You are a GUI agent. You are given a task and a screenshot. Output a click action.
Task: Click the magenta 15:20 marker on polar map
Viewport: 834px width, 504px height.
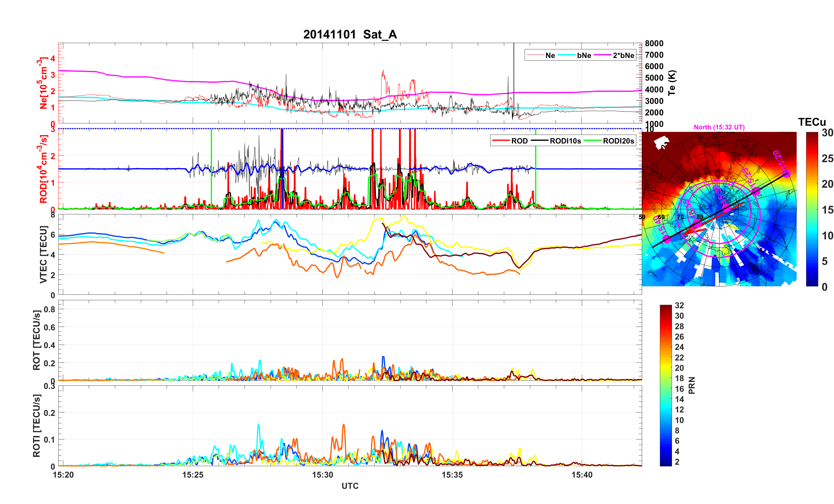point(786,174)
